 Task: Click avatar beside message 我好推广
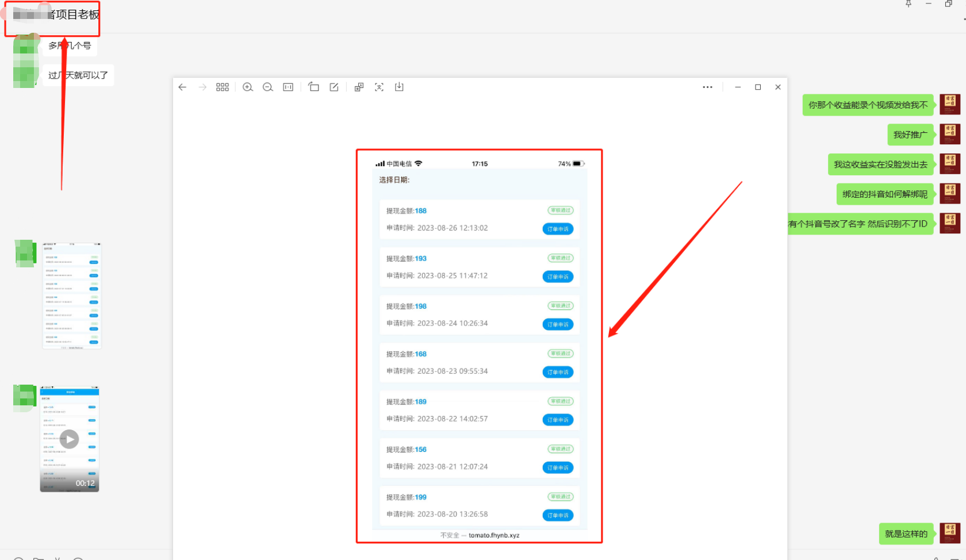pos(950,135)
